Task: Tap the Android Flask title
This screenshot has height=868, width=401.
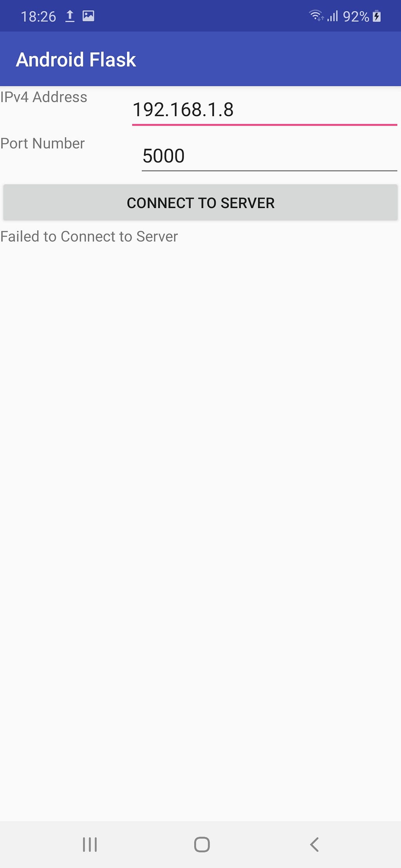Action: click(76, 60)
